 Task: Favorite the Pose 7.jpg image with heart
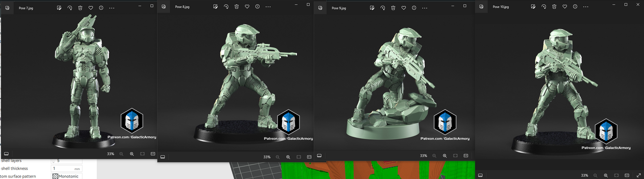pos(91,8)
